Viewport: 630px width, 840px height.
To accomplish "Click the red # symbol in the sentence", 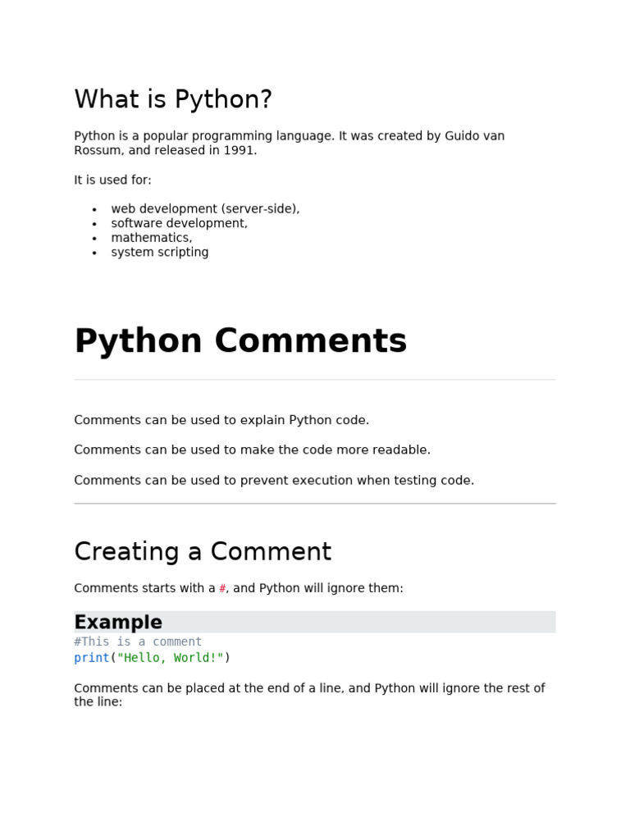I will click(222, 589).
